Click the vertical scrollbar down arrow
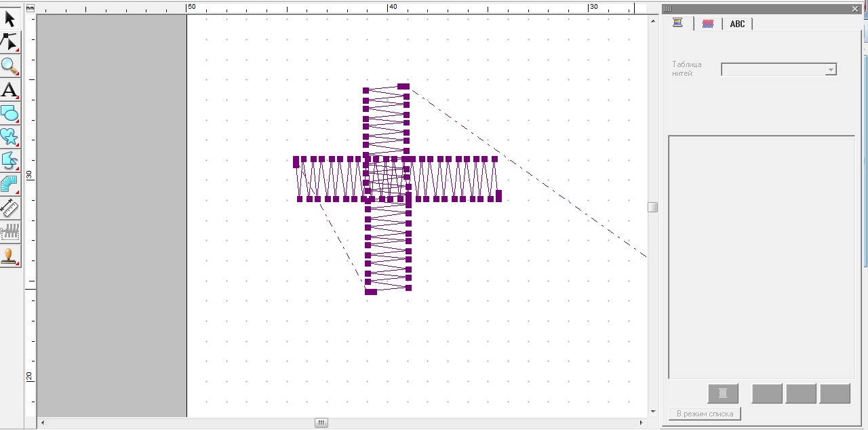868x430 pixels. click(652, 412)
